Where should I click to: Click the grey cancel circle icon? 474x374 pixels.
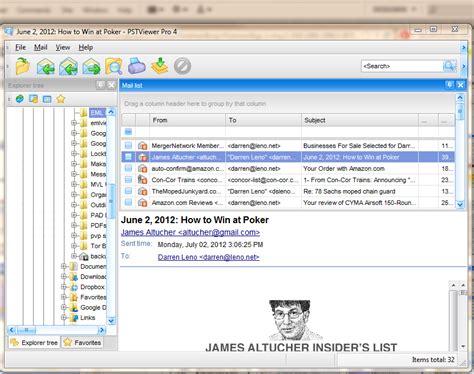click(x=182, y=66)
